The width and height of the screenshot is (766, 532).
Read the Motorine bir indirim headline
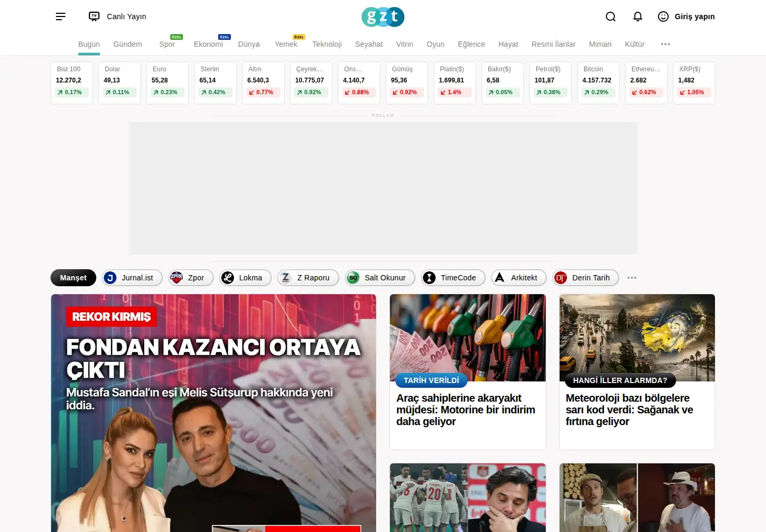coord(466,410)
